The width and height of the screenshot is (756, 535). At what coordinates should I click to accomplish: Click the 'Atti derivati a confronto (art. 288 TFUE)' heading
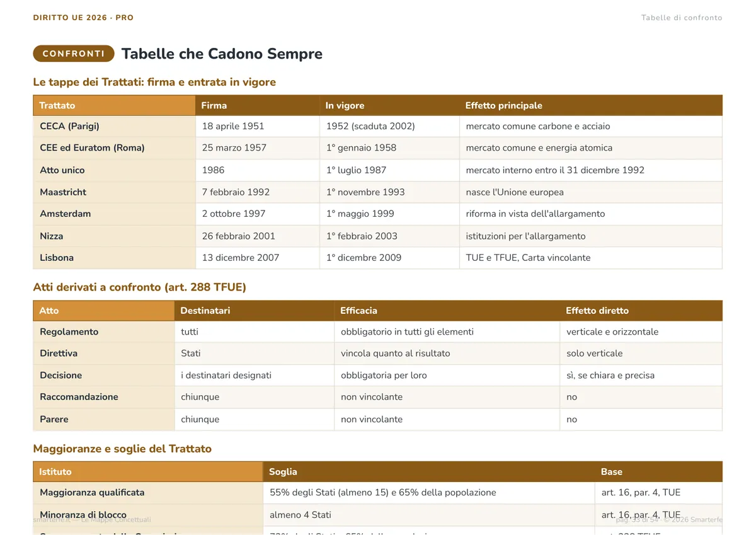(x=139, y=287)
